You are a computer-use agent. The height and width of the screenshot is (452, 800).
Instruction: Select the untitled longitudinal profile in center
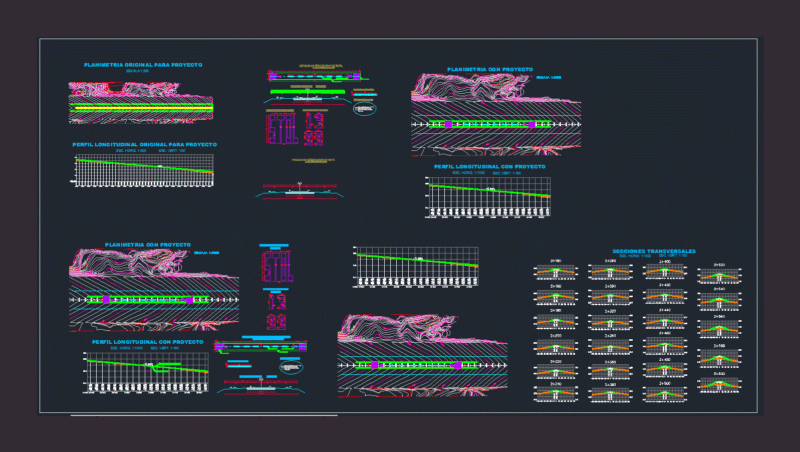pyautogui.click(x=416, y=266)
